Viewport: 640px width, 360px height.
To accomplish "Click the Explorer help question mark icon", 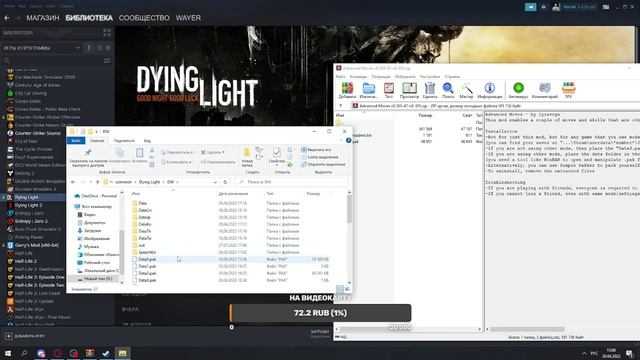I will coord(349,140).
